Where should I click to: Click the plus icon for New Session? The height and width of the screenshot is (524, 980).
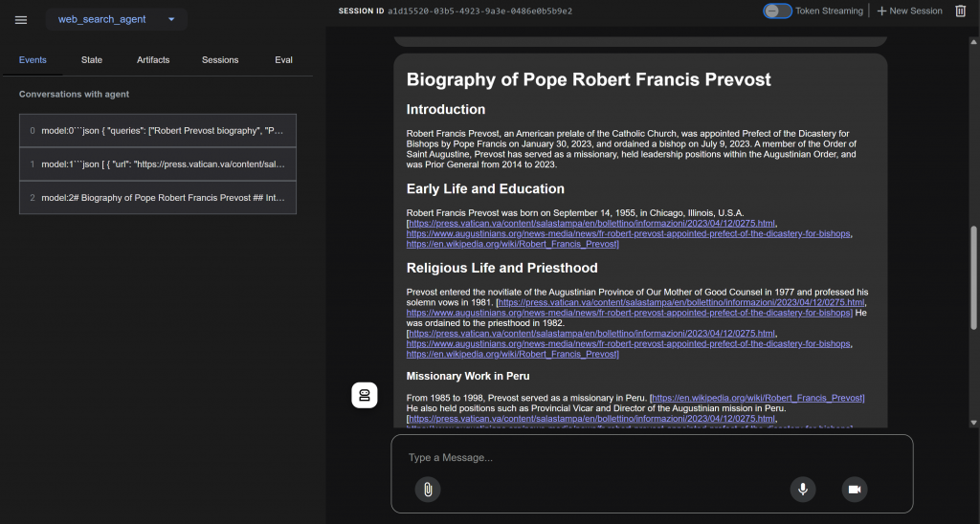(881, 11)
